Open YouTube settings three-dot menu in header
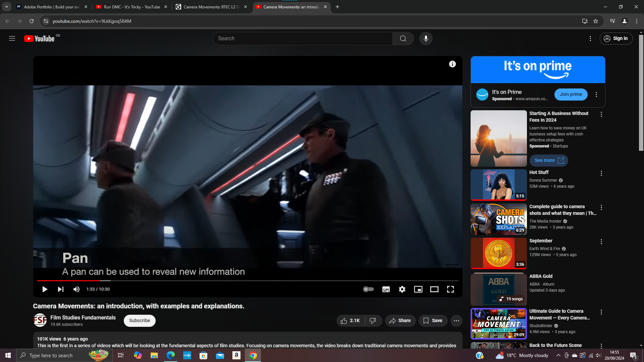 (590, 39)
